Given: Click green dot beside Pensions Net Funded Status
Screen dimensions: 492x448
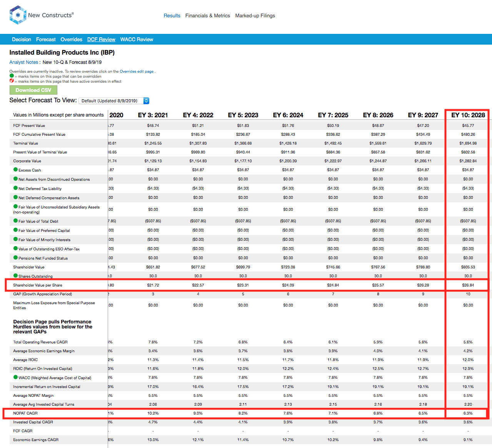Looking at the screenshot, I should coord(16,258).
